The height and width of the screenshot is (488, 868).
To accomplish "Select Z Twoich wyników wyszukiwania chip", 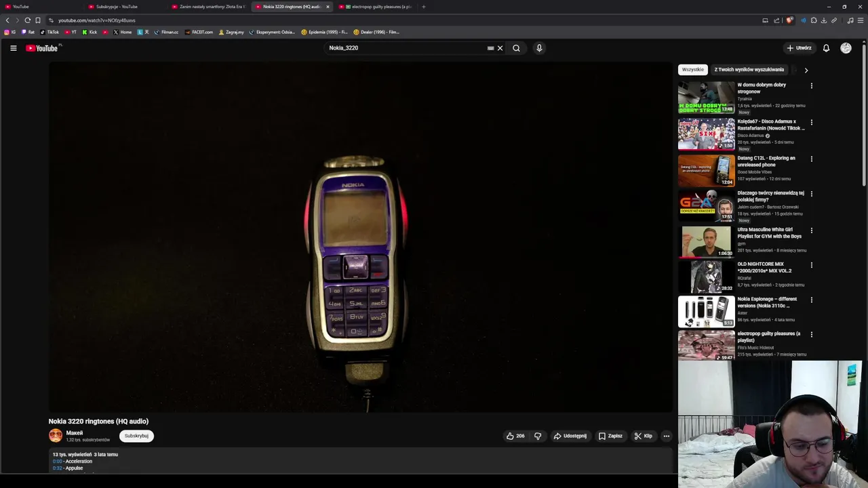I will tap(749, 69).
